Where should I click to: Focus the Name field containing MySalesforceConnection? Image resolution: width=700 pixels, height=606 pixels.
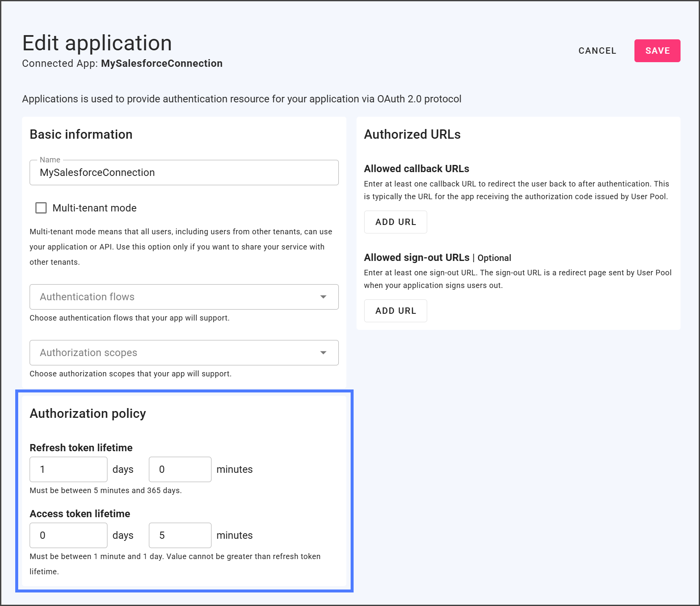tap(184, 173)
